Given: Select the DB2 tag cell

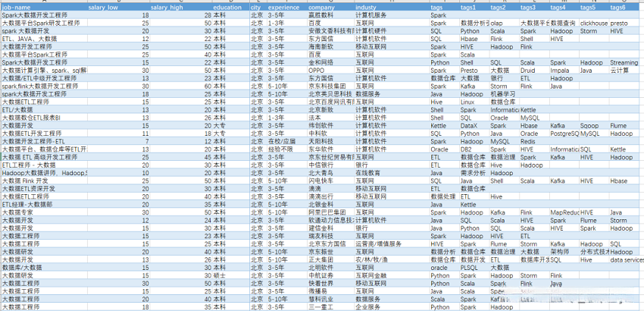Looking at the screenshot, I should (x=474, y=149).
